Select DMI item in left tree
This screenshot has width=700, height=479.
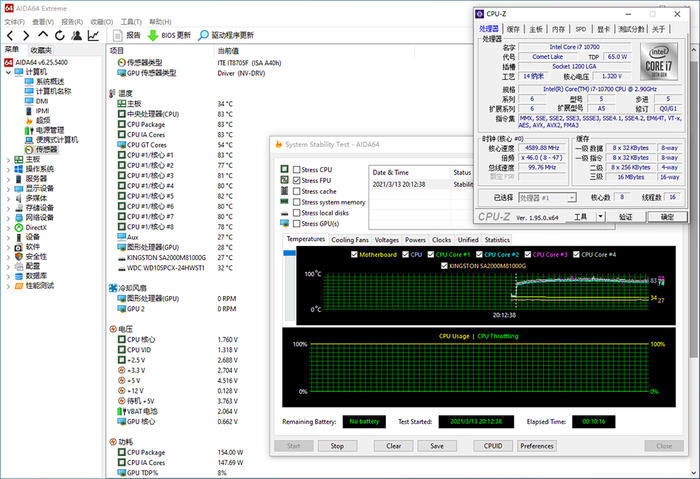tap(37, 101)
